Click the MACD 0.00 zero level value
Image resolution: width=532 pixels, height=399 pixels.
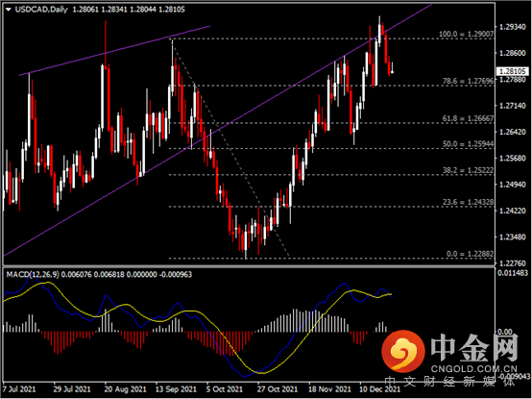click(504, 332)
